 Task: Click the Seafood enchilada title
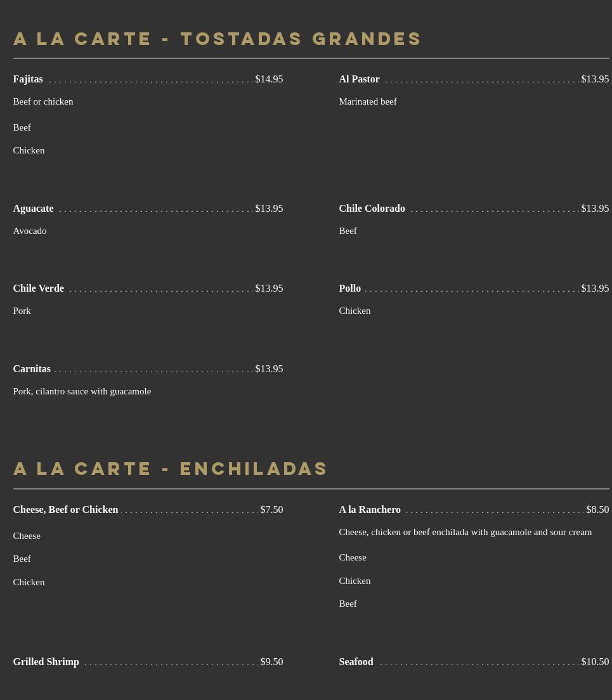(356, 662)
